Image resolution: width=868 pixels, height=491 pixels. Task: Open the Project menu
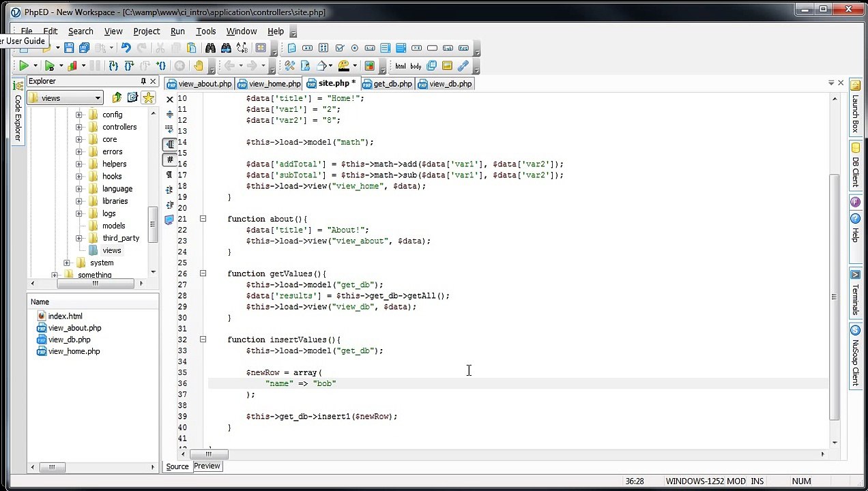coord(147,31)
